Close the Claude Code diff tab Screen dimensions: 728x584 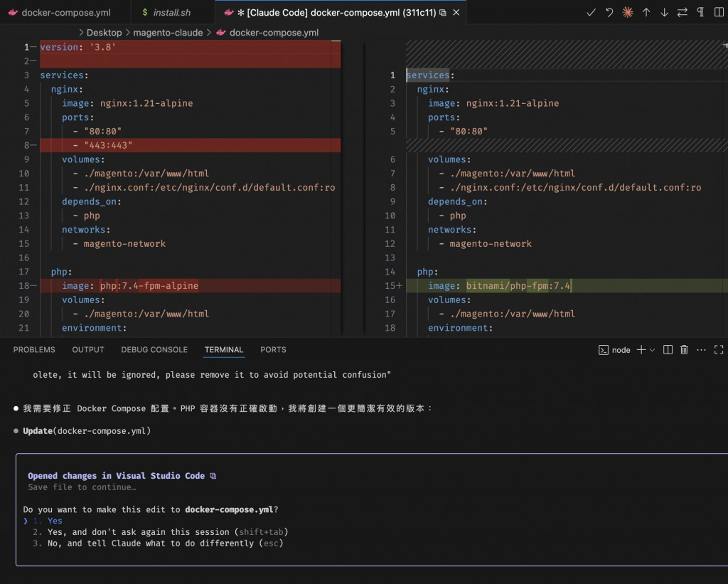pyautogui.click(x=456, y=13)
